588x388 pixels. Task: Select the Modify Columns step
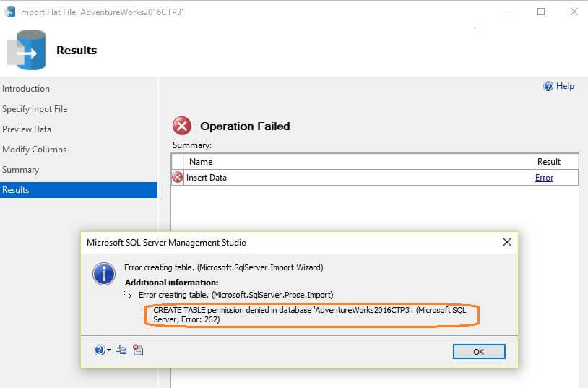pos(34,150)
